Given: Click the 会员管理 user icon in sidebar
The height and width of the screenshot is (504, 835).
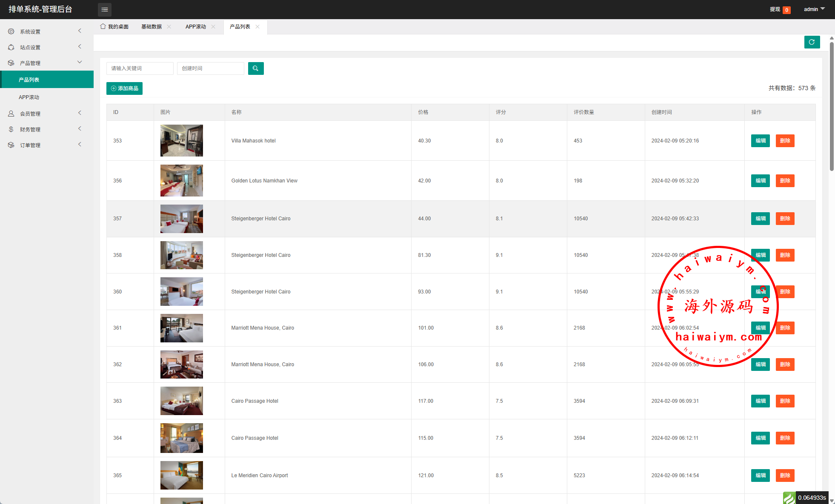Looking at the screenshot, I should (x=11, y=114).
